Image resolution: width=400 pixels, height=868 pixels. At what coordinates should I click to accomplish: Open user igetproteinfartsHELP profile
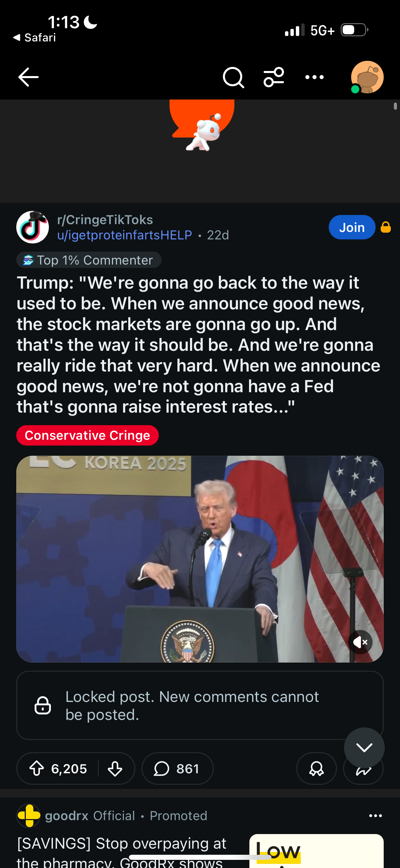pyautogui.click(x=125, y=235)
